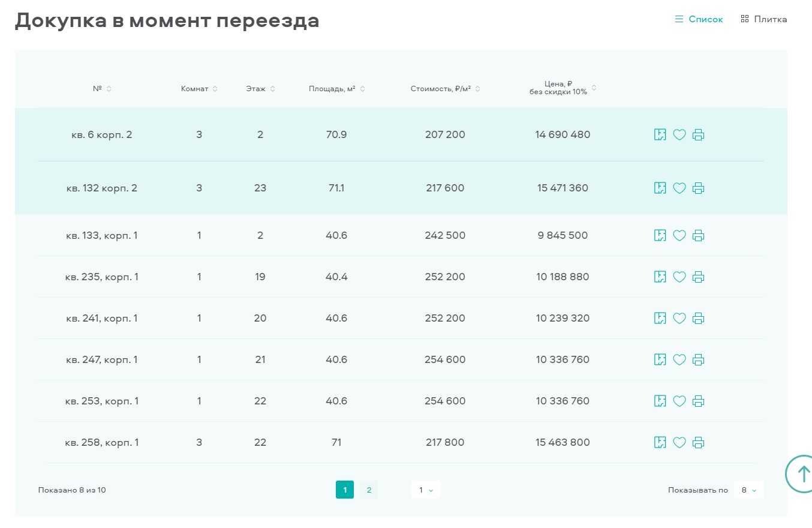This screenshot has width=812, height=528.
Task: Click area value 70.9
Action: click(x=336, y=135)
